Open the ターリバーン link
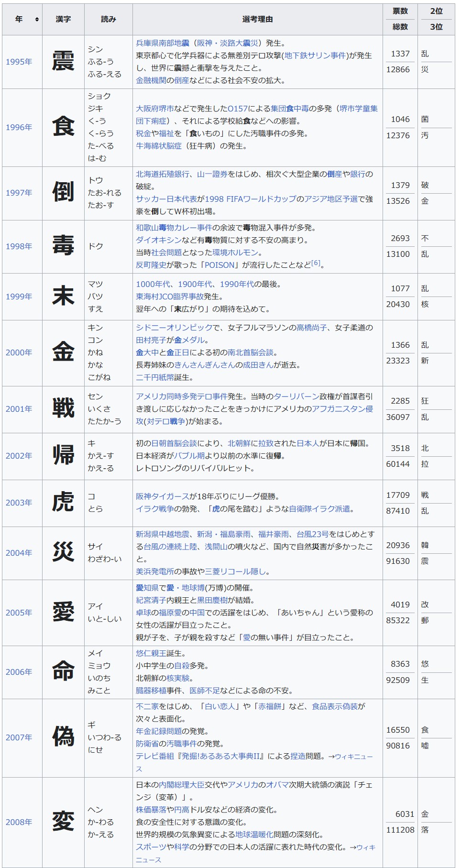This screenshot has height=868, width=461. pyautogui.click(x=296, y=396)
